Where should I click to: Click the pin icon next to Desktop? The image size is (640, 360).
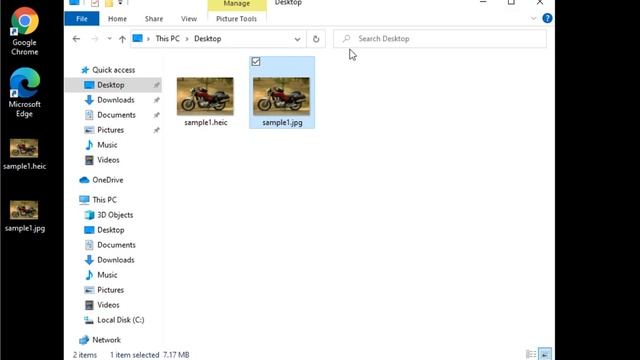[156, 85]
